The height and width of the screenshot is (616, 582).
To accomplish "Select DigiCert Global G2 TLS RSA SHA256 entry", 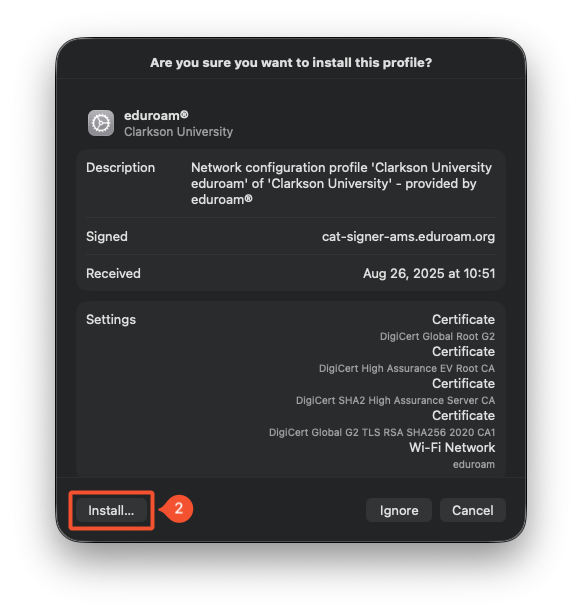I will click(x=382, y=432).
